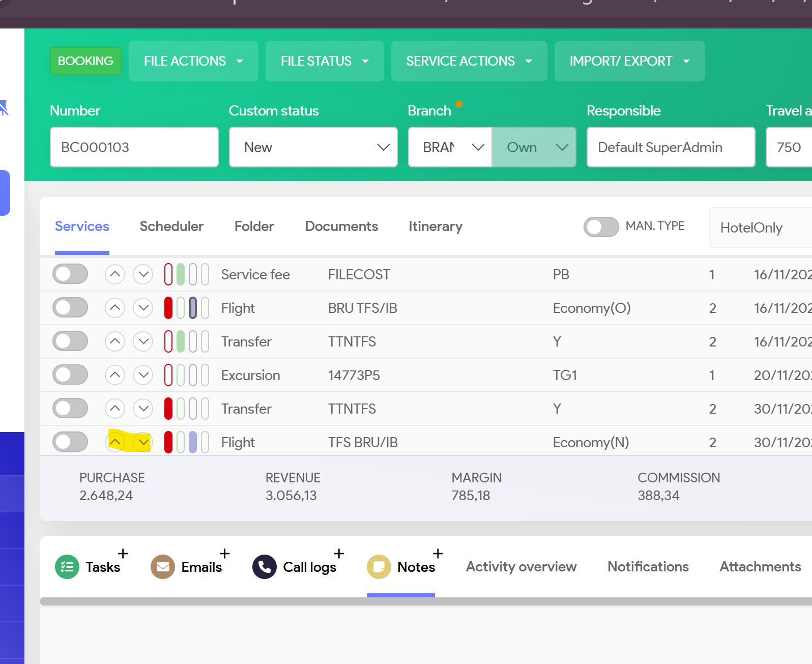Open the Activity overview section
The height and width of the screenshot is (664, 812).
[x=521, y=567]
